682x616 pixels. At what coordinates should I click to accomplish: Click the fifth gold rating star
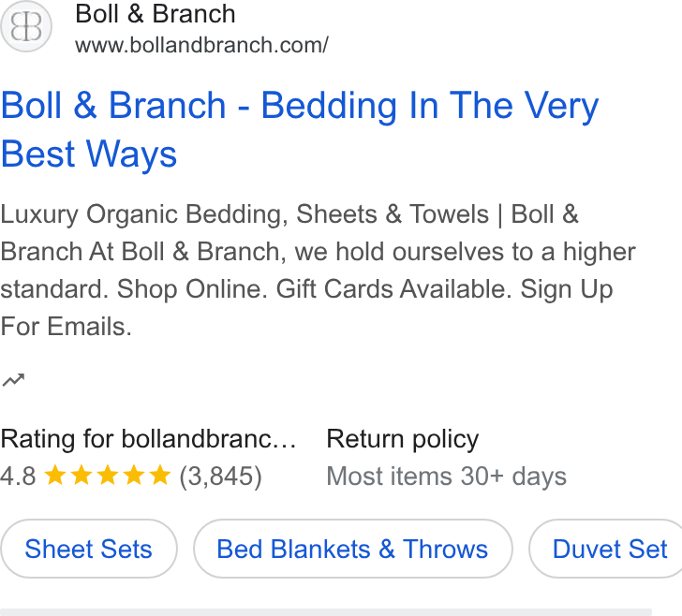(x=160, y=475)
